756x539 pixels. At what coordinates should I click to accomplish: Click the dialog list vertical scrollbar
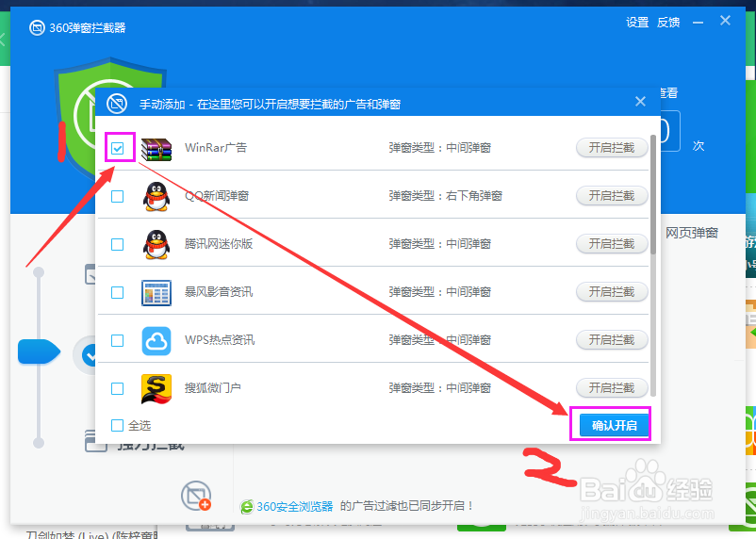pyautogui.click(x=653, y=194)
